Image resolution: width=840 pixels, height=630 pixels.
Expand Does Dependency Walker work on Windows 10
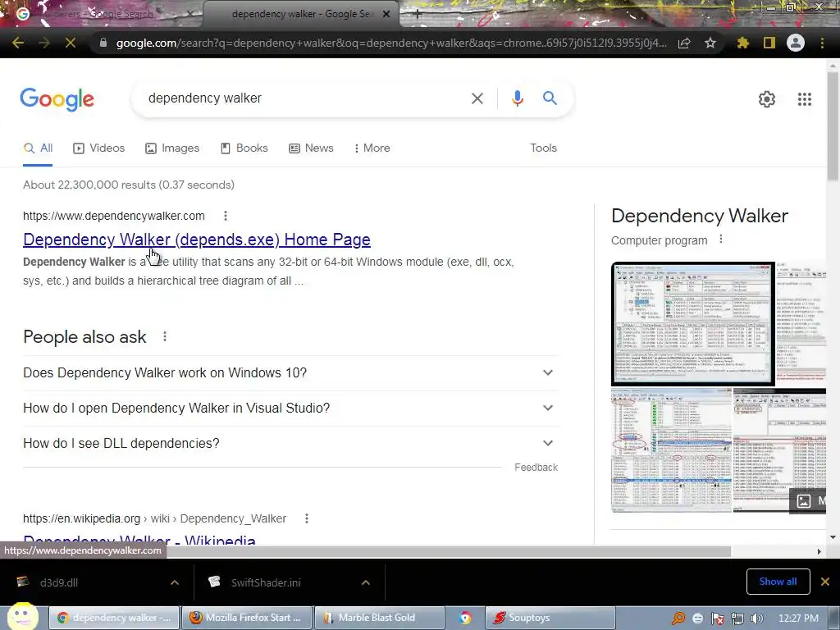290,373
